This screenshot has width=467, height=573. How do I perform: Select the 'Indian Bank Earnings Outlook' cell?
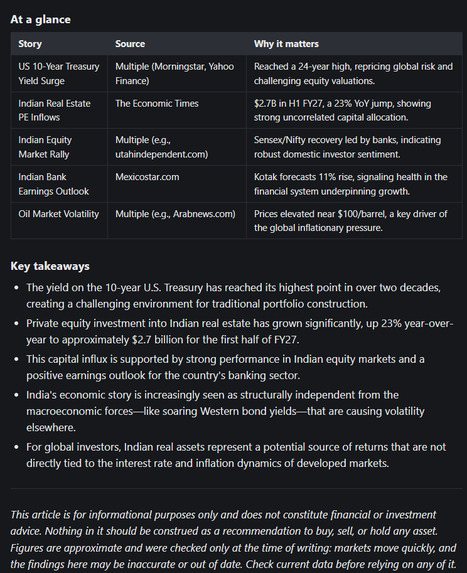click(59, 184)
